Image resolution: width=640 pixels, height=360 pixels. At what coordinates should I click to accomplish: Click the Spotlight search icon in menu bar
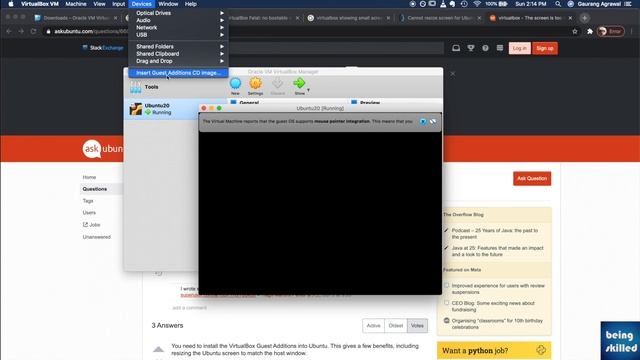coord(558,4)
